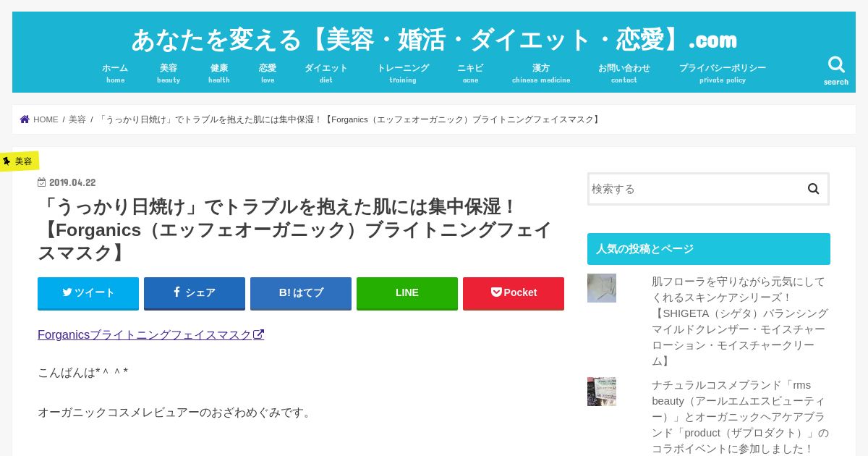The width and height of the screenshot is (868, 456).
Task: Open 美容 beauty menu item
Action: (169, 73)
